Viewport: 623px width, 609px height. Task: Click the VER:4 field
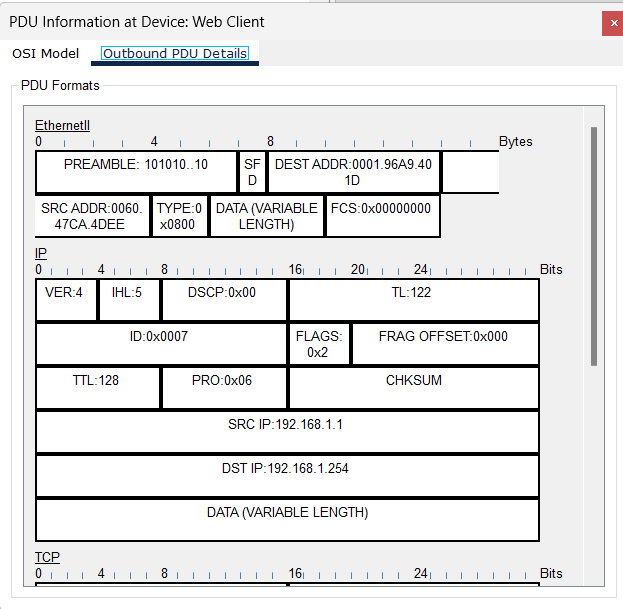(66, 300)
